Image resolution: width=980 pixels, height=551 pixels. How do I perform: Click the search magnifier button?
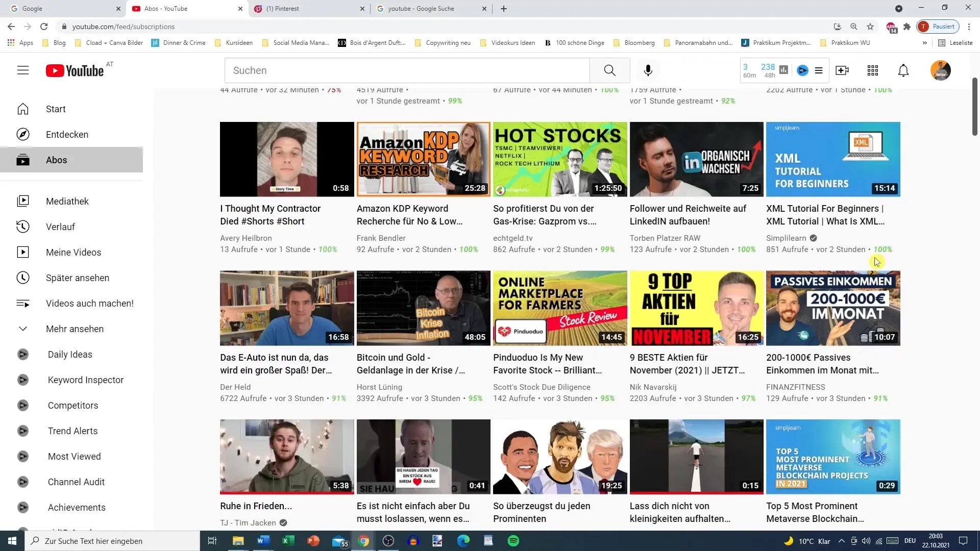click(x=609, y=70)
